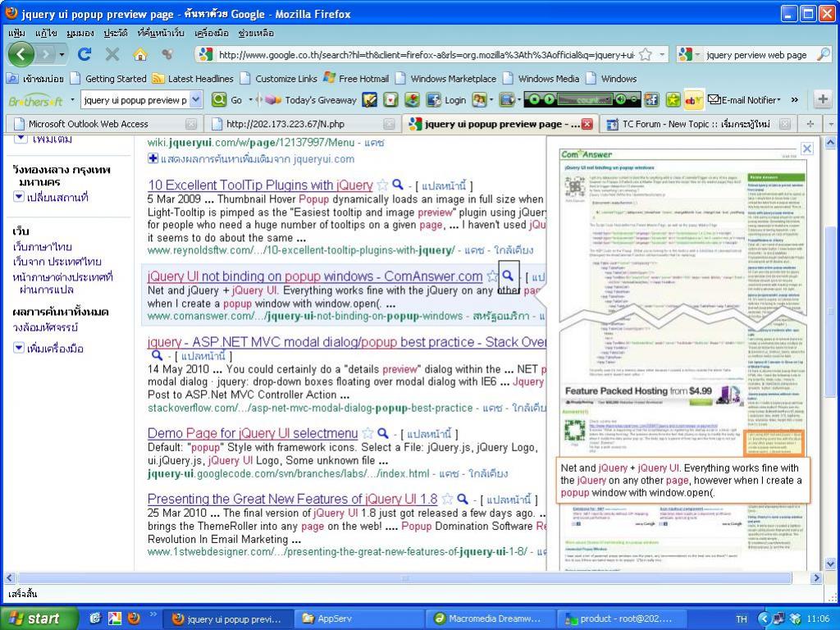Click Latest Headlines feed bookmark
This screenshot has width=840, height=630.
(x=193, y=79)
